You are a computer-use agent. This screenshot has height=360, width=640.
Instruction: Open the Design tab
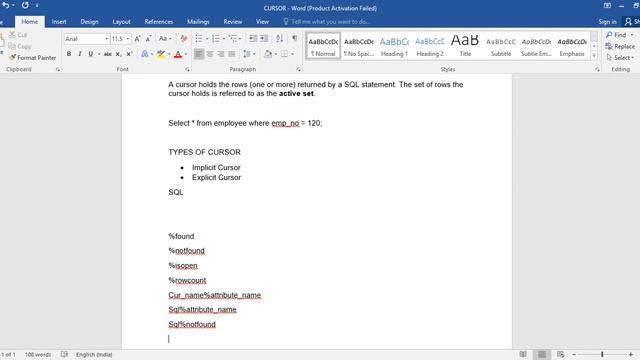89,22
